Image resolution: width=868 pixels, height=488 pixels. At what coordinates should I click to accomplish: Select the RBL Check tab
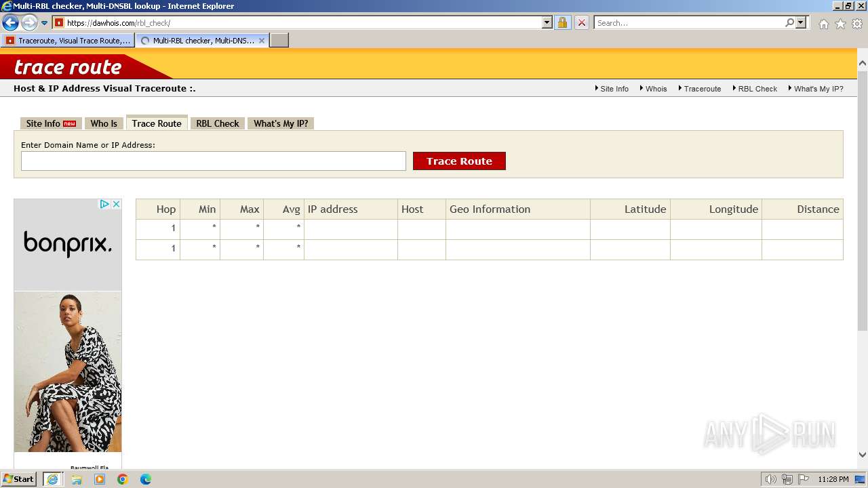point(218,123)
